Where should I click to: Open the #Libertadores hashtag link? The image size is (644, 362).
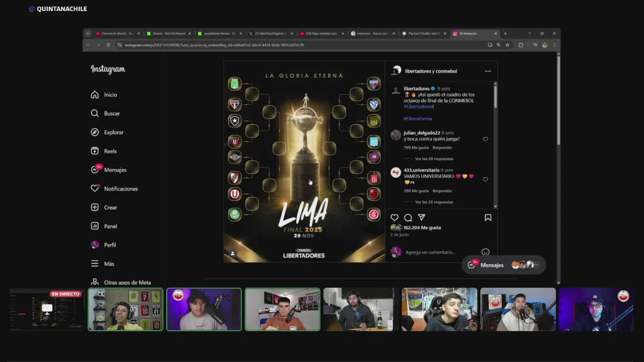tap(419, 107)
